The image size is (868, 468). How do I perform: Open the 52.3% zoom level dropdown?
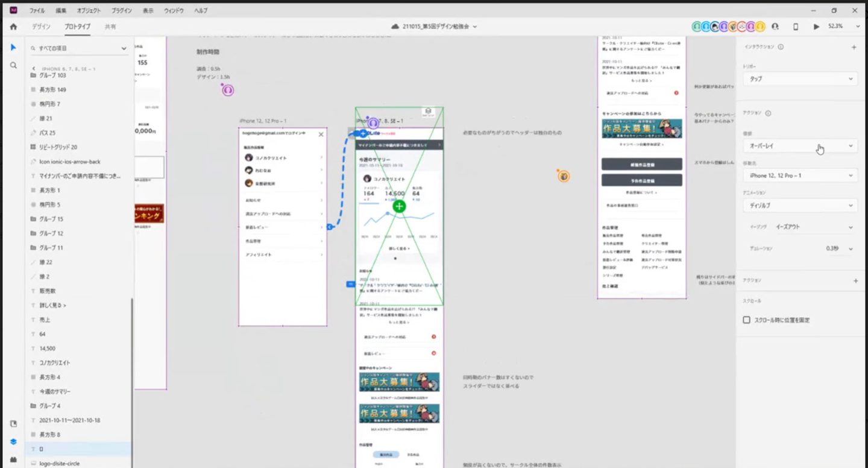click(844, 27)
